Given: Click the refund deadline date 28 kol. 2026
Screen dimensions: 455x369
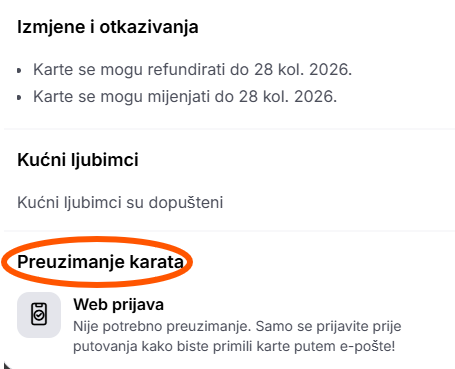Looking at the screenshot, I should click(x=303, y=70).
